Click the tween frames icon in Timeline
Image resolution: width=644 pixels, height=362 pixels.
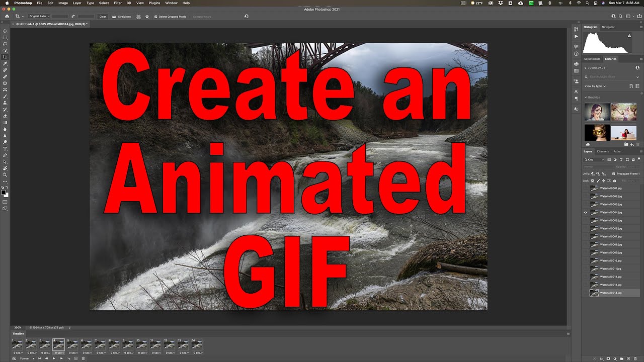point(68,358)
